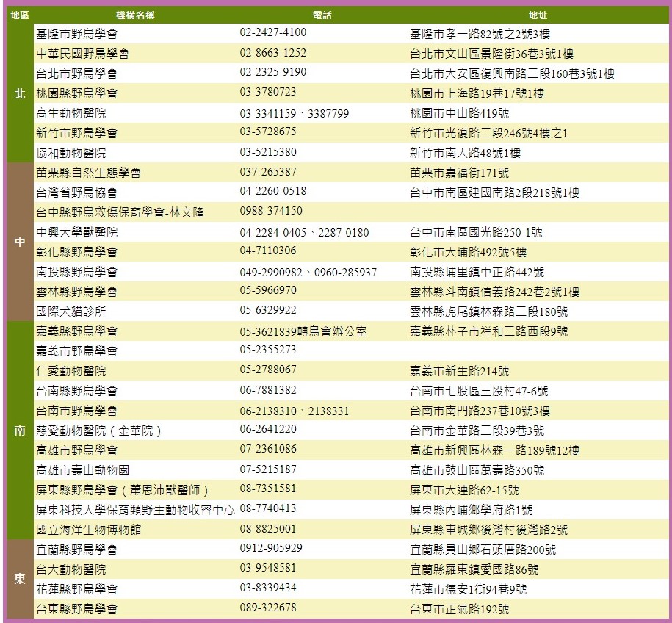Click 中興大學獸醫院 name
The width and height of the screenshot is (672, 623).
click(76, 232)
